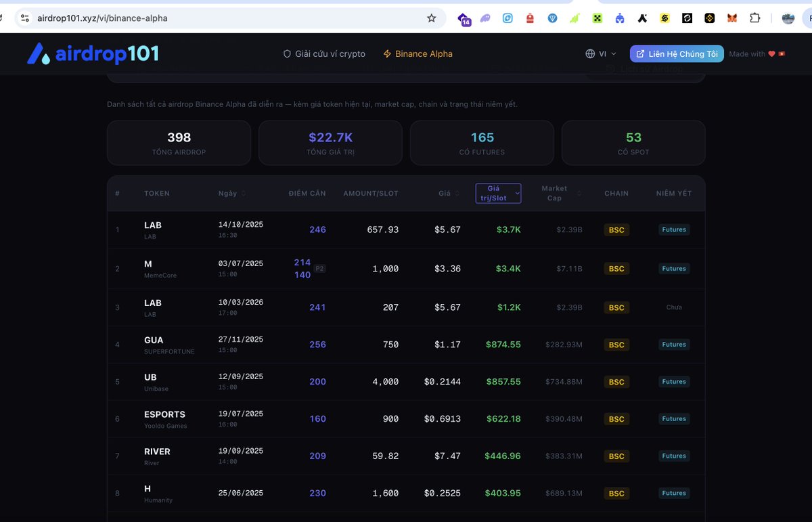Image resolution: width=812 pixels, height=522 pixels.
Task: Select LAB token dated 10/03/2026
Action: pos(406,307)
